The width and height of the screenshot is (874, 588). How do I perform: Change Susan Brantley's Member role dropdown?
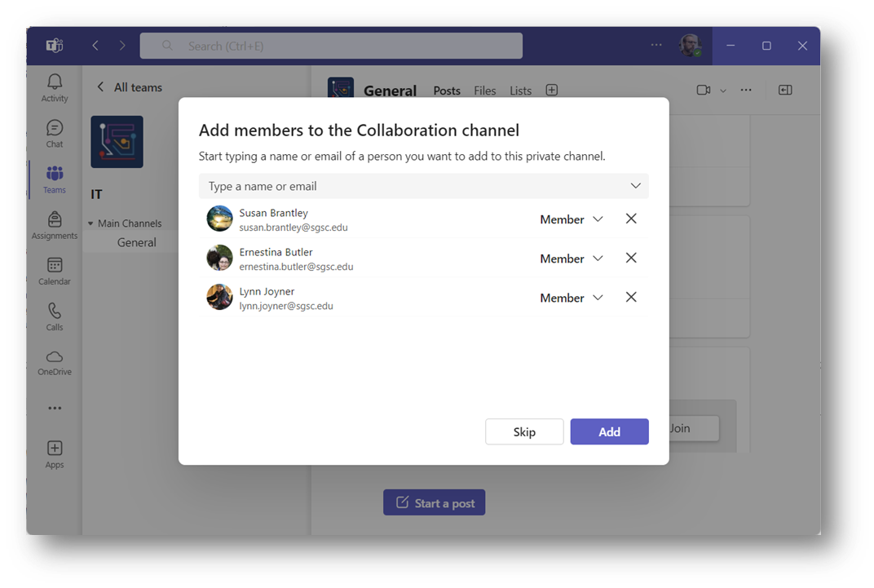pyautogui.click(x=572, y=219)
